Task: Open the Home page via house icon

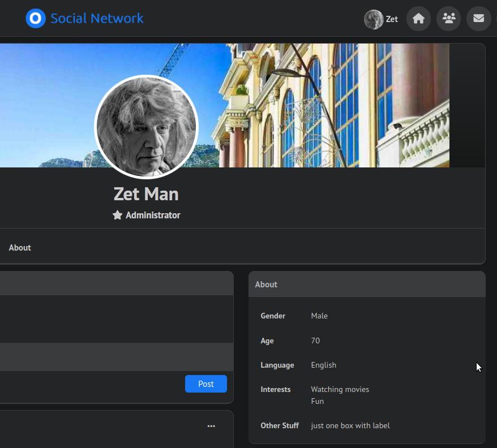Action: point(418,19)
